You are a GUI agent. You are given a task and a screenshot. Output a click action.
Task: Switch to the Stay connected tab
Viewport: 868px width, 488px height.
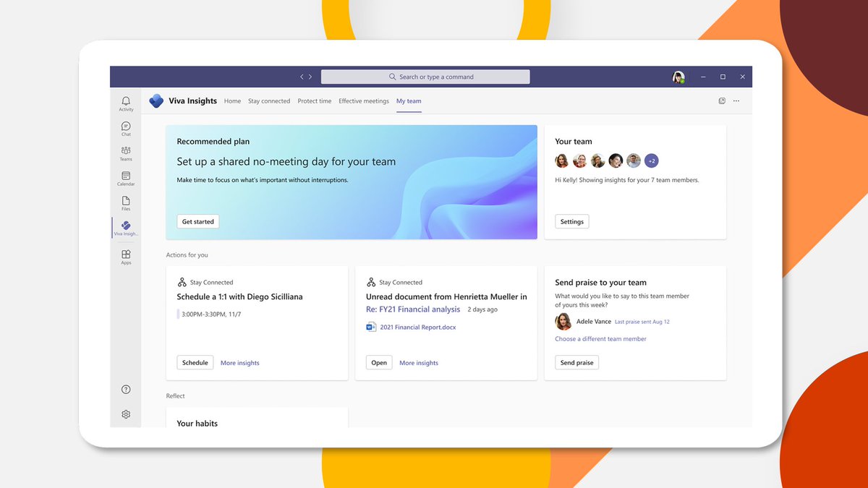269,101
